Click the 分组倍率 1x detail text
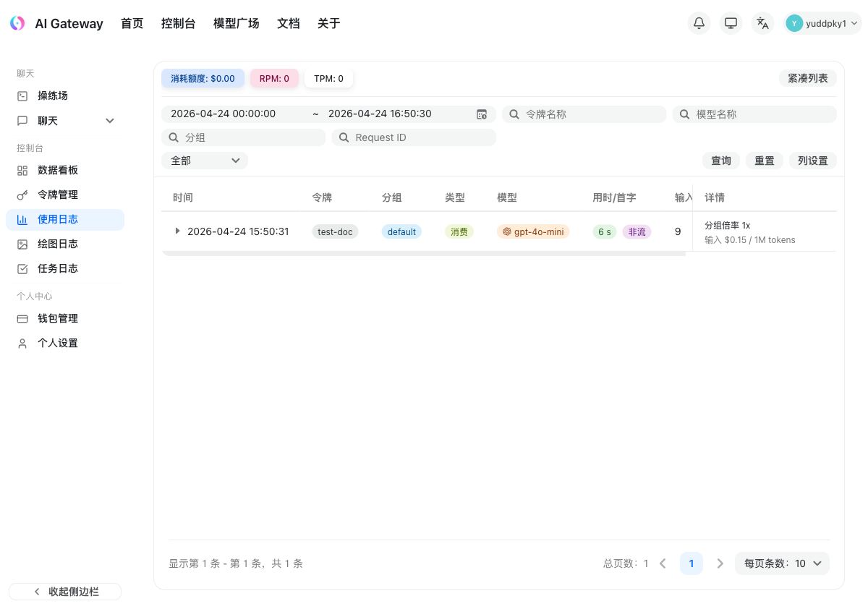 pos(727,226)
